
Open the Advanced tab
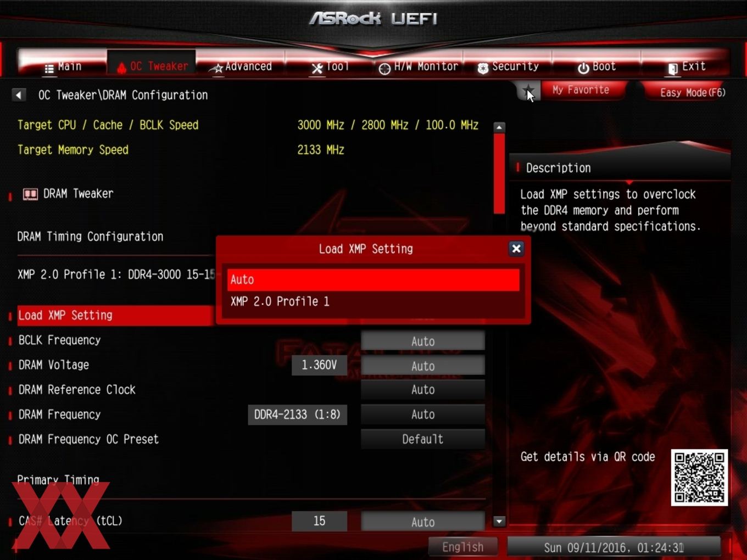coord(241,66)
